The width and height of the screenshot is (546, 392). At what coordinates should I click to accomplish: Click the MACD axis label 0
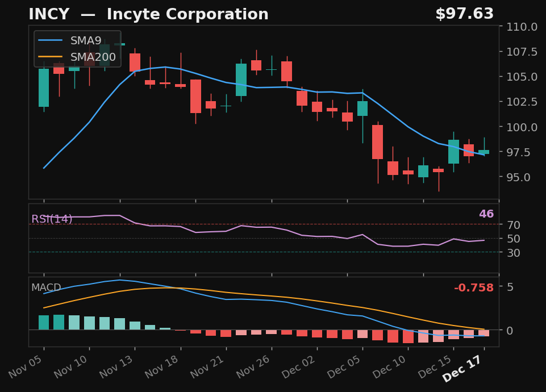click(x=510, y=331)
